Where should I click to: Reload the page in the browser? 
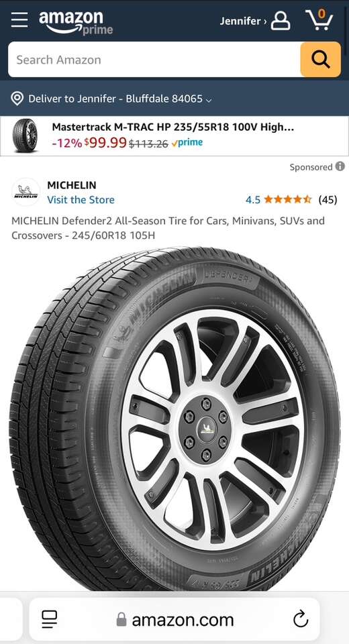(x=301, y=619)
